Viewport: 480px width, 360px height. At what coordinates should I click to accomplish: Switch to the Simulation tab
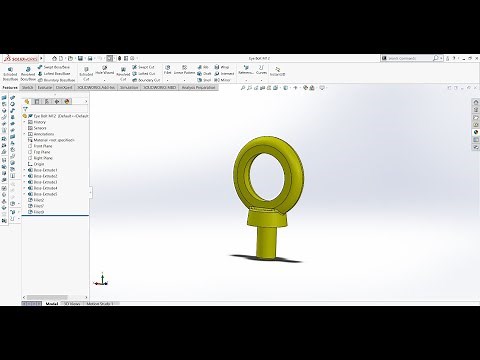129,87
